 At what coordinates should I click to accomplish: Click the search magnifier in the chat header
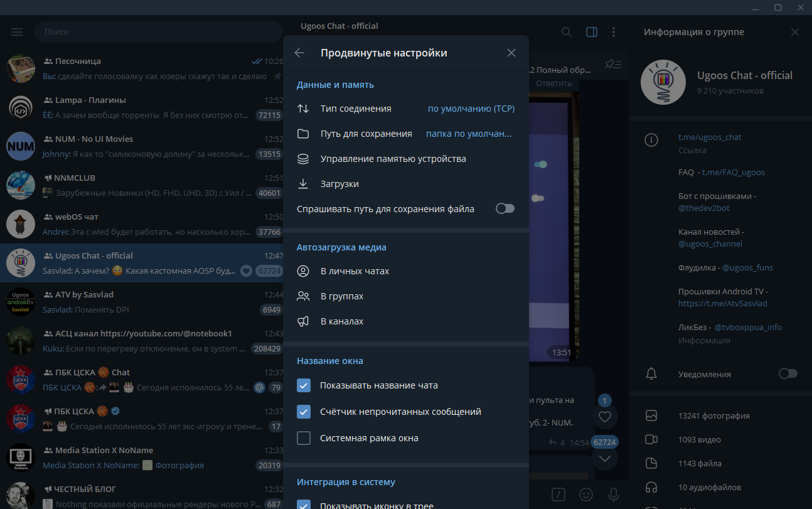(x=566, y=32)
